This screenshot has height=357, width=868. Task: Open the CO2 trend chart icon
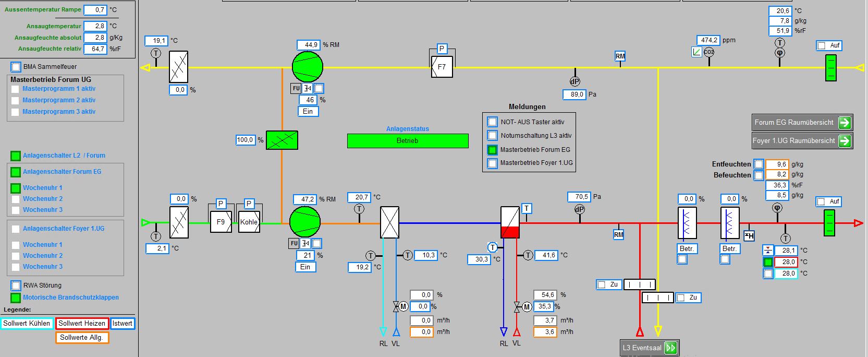(x=696, y=52)
